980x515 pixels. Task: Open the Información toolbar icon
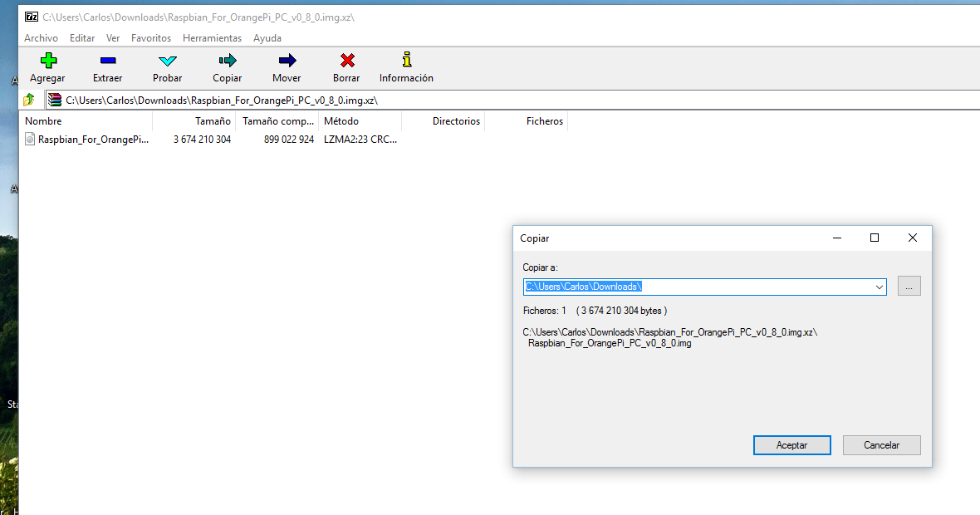tap(406, 61)
